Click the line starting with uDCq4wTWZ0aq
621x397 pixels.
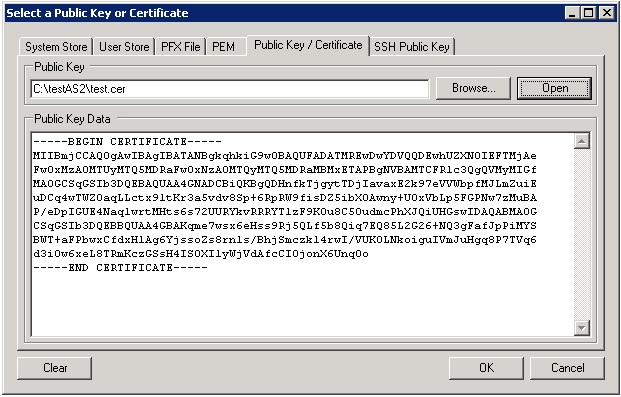(x=285, y=198)
